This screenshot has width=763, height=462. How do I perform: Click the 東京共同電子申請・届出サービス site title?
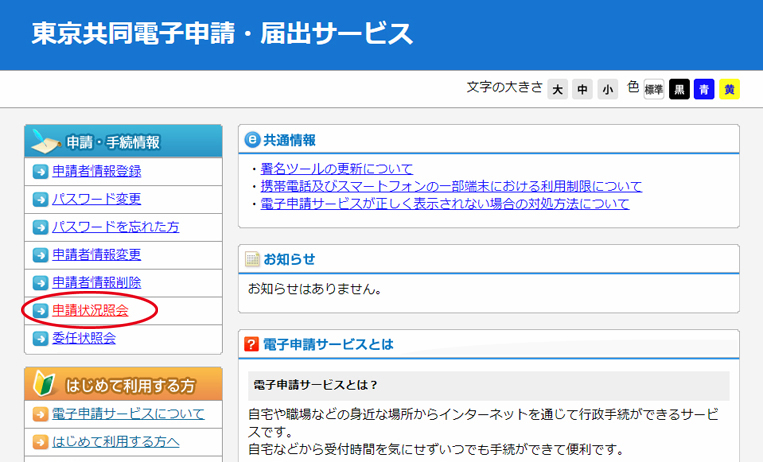pyautogui.click(x=222, y=34)
